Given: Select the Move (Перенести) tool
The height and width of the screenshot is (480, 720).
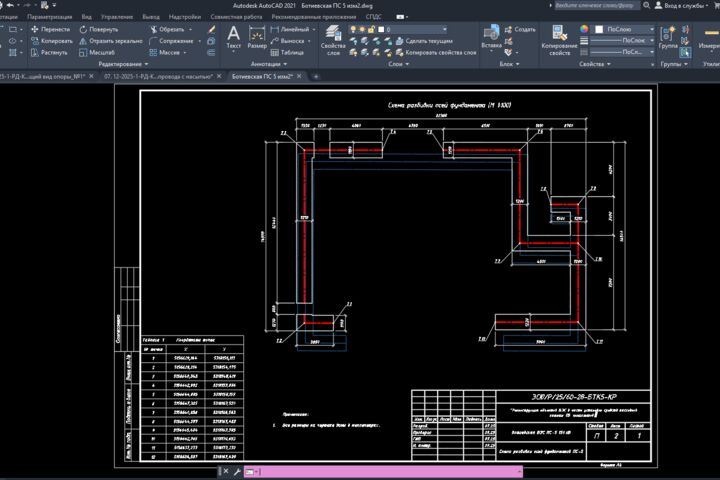Looking at the screenshot, I should click(x=51, y=29).
